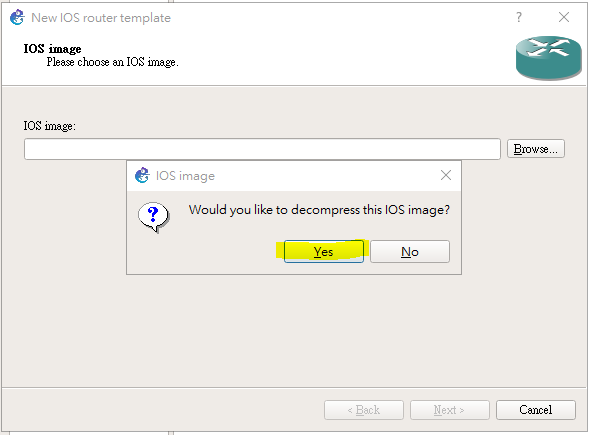Image resolution: width=592 pixels, height=435 pixels.
Task: Click the bold 'IOS image' header text
Action: tap(52, 49)
